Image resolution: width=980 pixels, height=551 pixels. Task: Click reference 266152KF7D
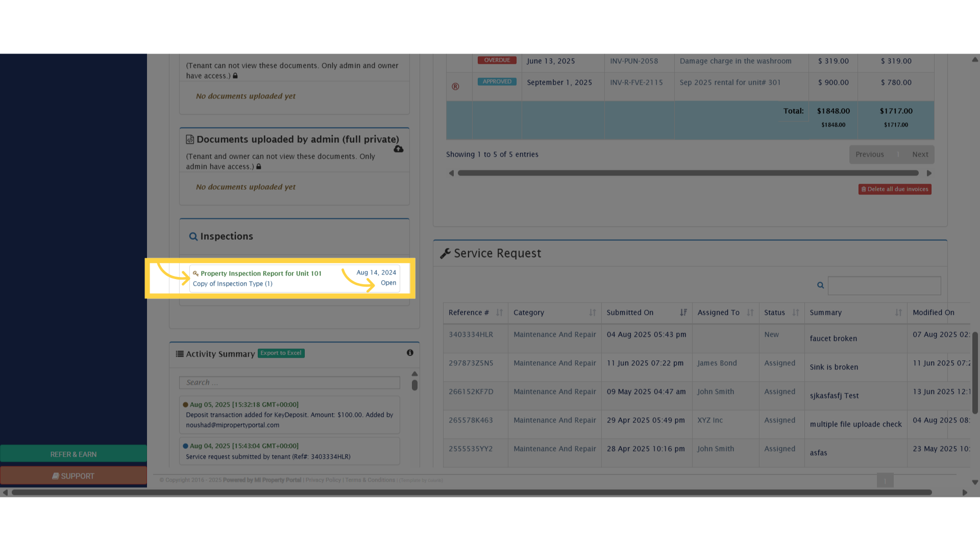[471, 392]
